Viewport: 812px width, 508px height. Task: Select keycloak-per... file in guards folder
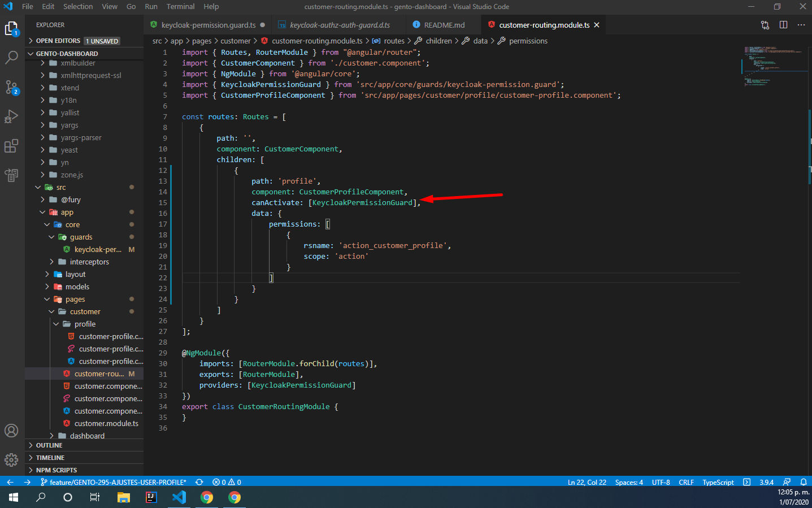click(84, 249)
